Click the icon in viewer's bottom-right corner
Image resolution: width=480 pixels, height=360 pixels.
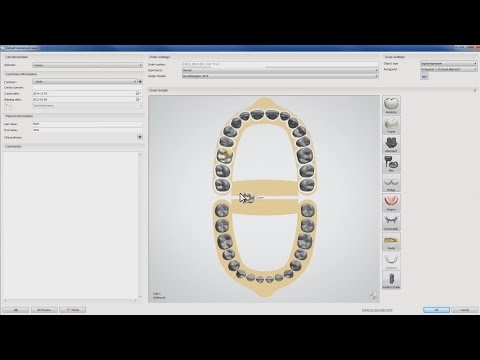click(x=373, y=296)
